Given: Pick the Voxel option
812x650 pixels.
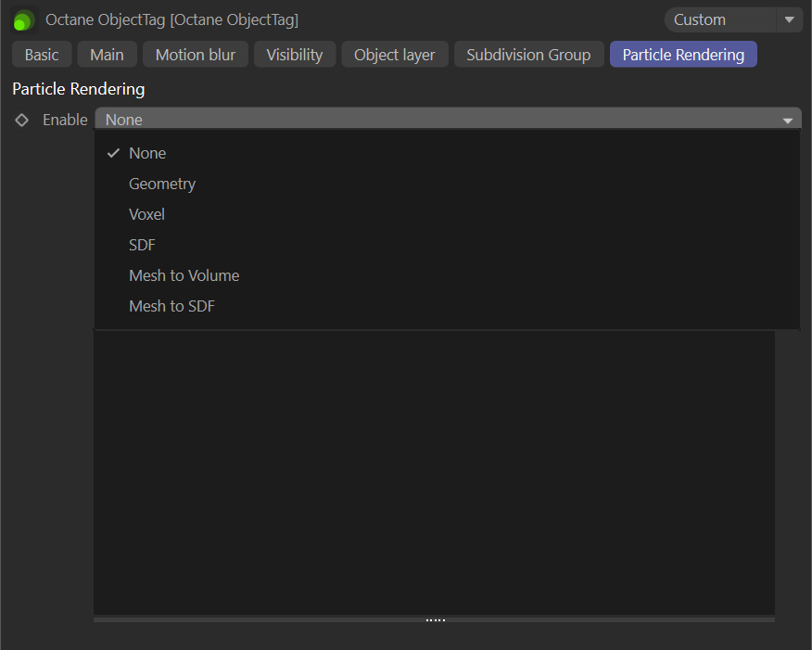Looking at the screenshot, I should pos(146,214).
